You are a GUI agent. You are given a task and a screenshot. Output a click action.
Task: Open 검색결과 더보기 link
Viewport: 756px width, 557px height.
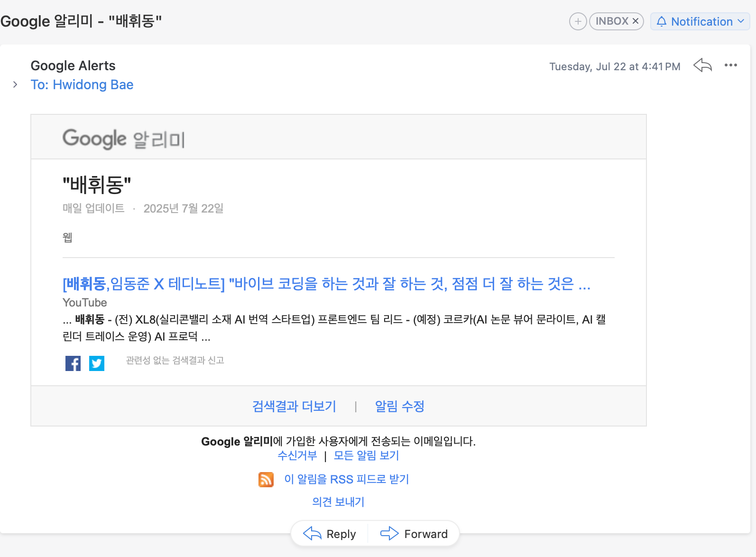pyautogui.click(x=294, y=406)
